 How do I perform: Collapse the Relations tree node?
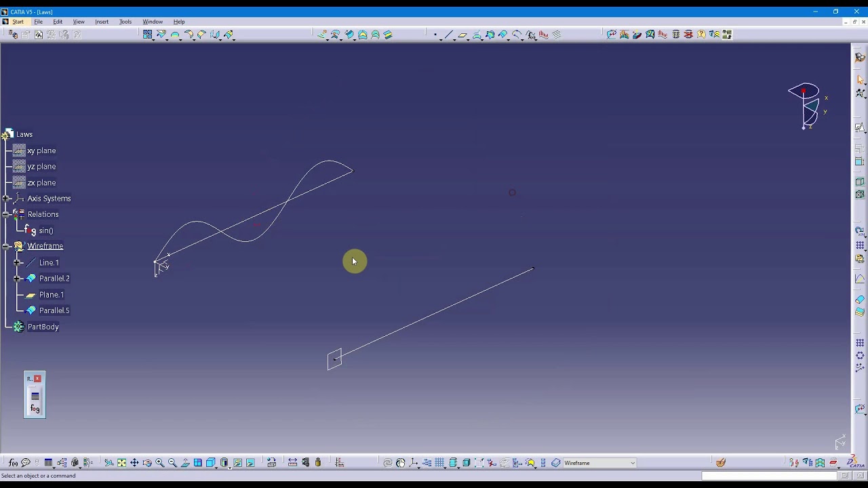[6, 214]
